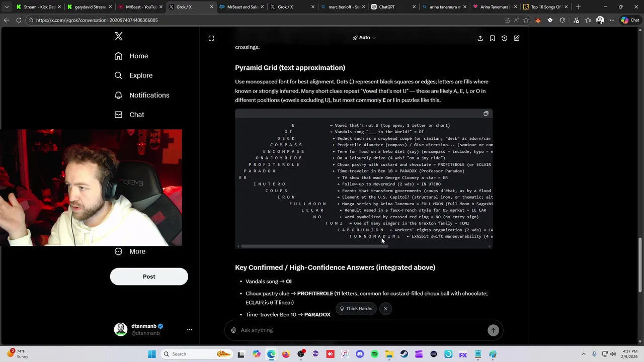Bookmark this Grok conversation

click(492, 38)
